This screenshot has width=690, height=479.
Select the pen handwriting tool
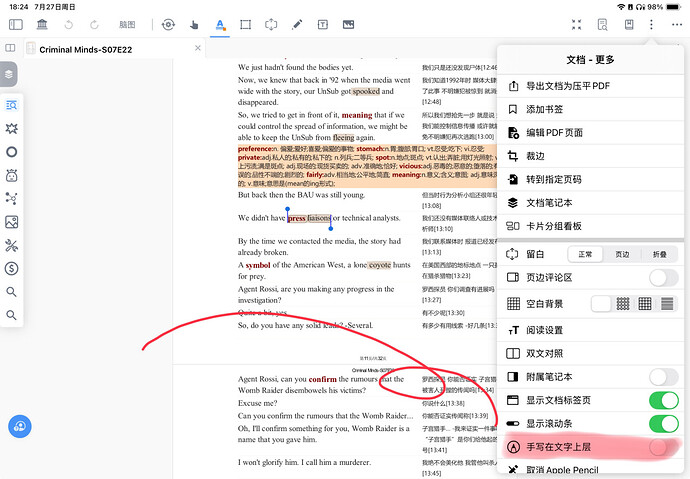(x=297, y=25)
